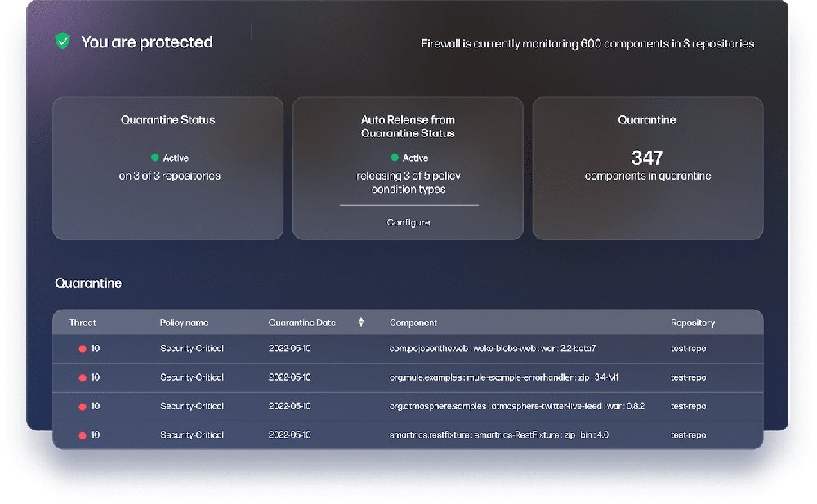Click red threat dot for woko-blobs-web row
The image size is (817, 504).
[82, 349]
